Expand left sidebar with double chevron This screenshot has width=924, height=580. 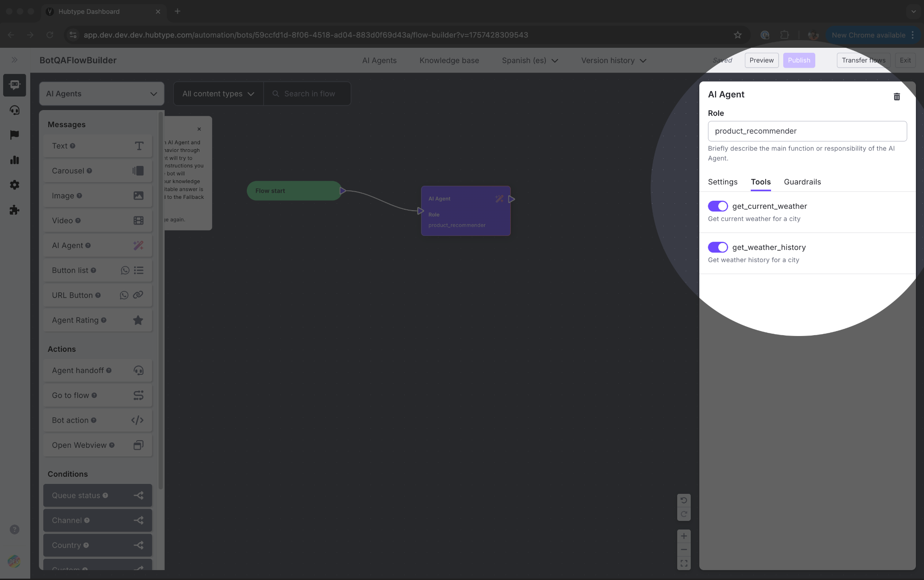pyautogui.click(x=14, y=60)
